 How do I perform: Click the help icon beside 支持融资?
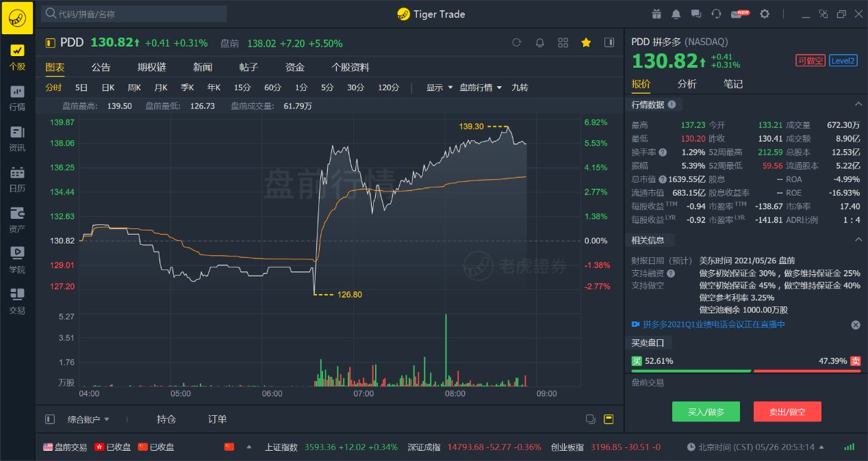click(x=671, y=273)
